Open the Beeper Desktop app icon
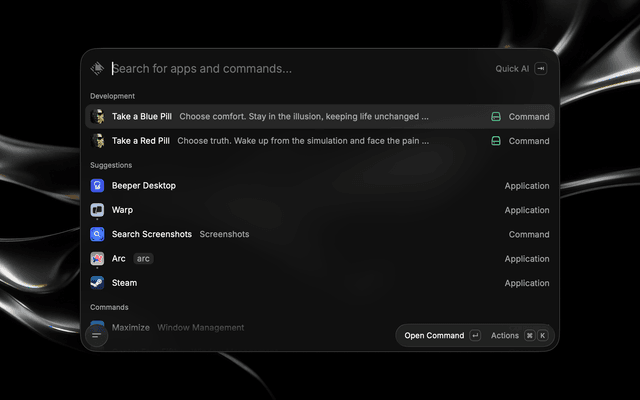Viewport: 640px width, 400px height. pyautogui.click(x=97, y=186)
